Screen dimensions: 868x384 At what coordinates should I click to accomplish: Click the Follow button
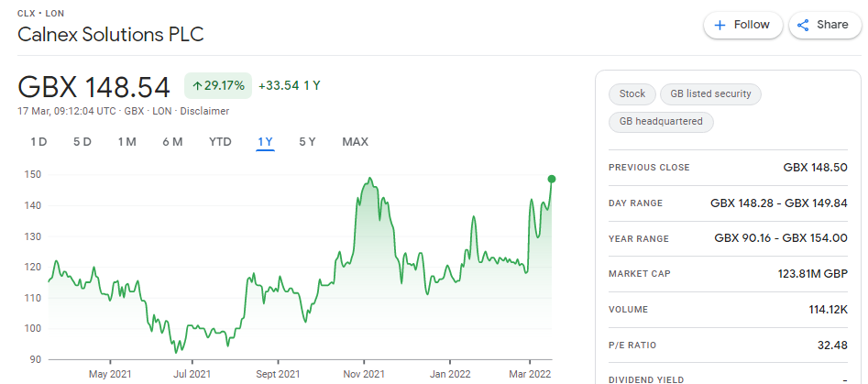point(743,25)
